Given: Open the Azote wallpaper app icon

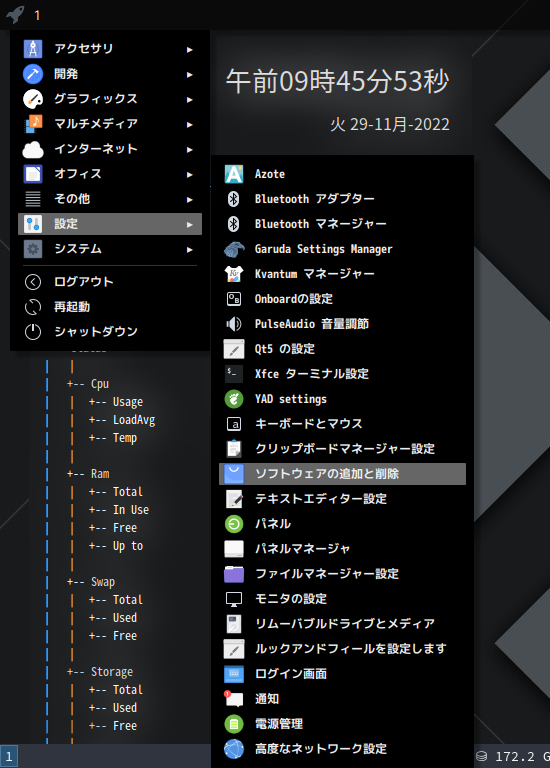Looking at the screenshot, I should point(234,174).
